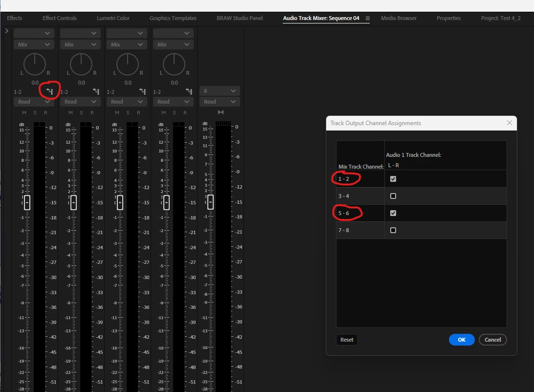The image size is (534, 392).
Task: Open second track's output channel assignment icon
Action: pos(96,91)
